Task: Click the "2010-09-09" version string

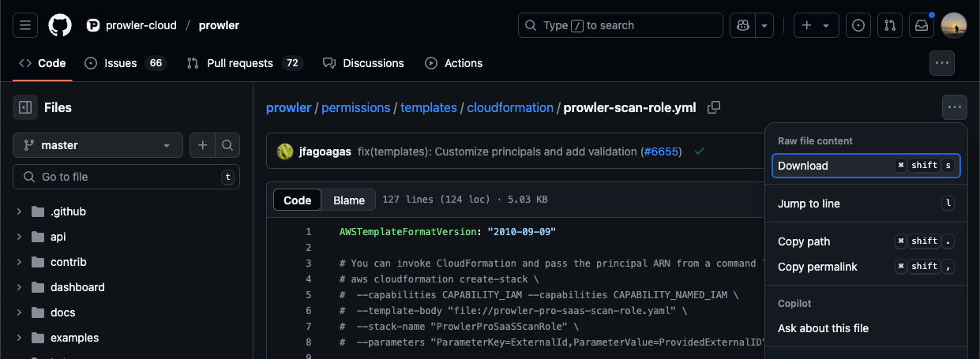Action: click(522, 232)
